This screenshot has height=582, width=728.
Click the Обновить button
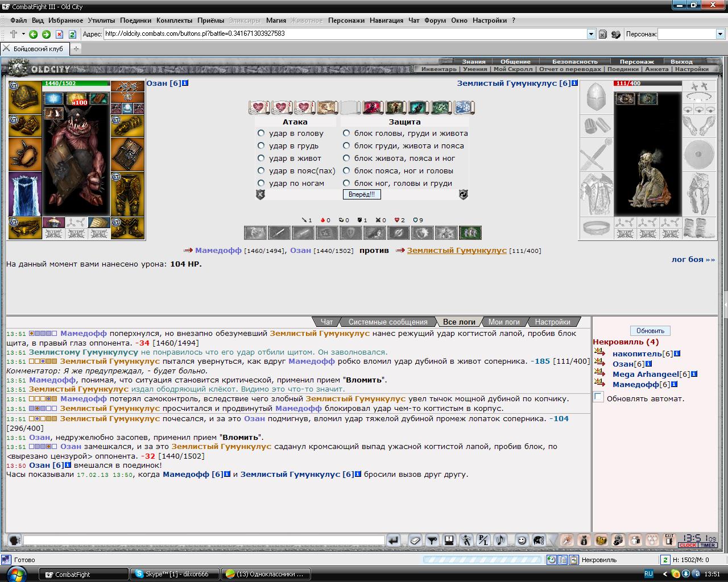coord(650,331)
